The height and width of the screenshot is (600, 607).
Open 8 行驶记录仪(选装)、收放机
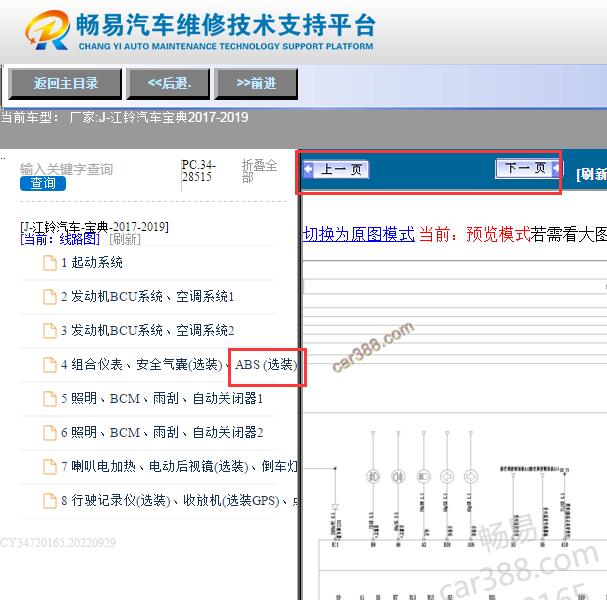coord(179,501)
